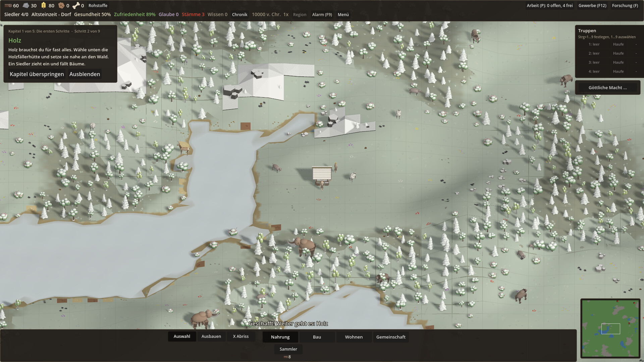
Task: Switch to the Gemeinschaft tab
Action: 391,337
